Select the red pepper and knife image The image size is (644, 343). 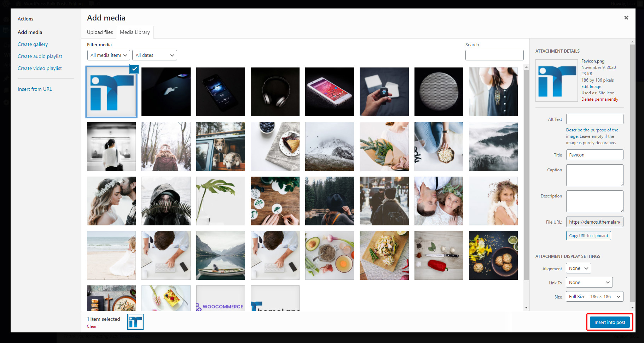click(439, 255)
